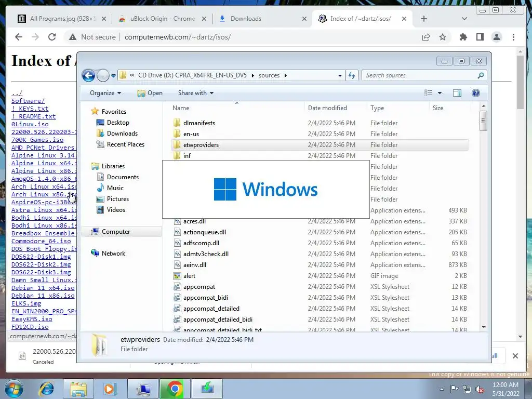This screenshot has height=399, width=532.
Task: Sort by Date modified column header
Action: coord(327,108)
